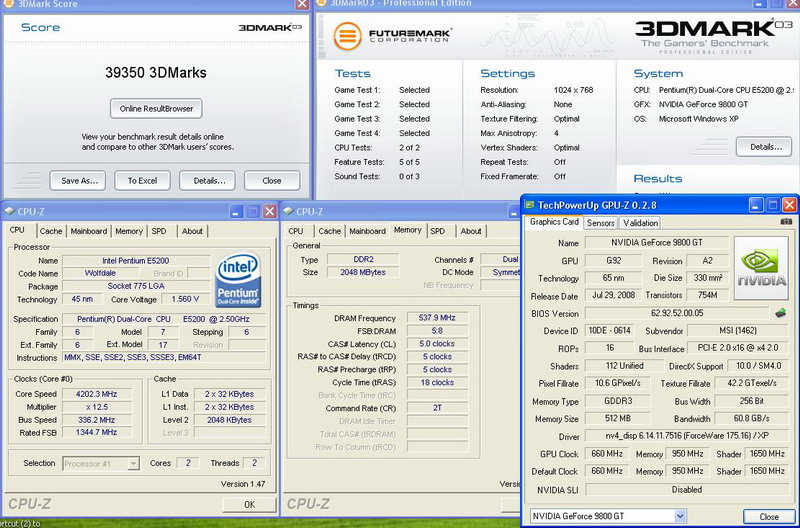This screenshot has width=800, height=528.
Task: Click the BIOS Version field in GPU-Z
Action: 677,313
